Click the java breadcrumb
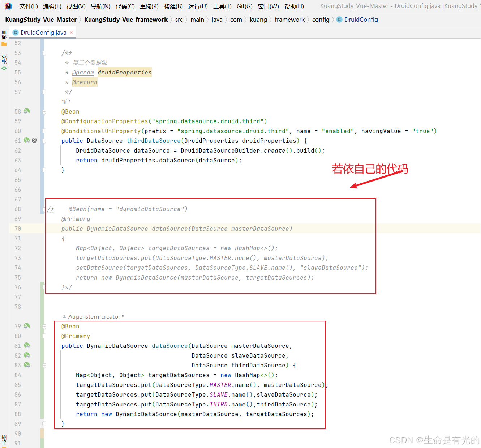 217,20
